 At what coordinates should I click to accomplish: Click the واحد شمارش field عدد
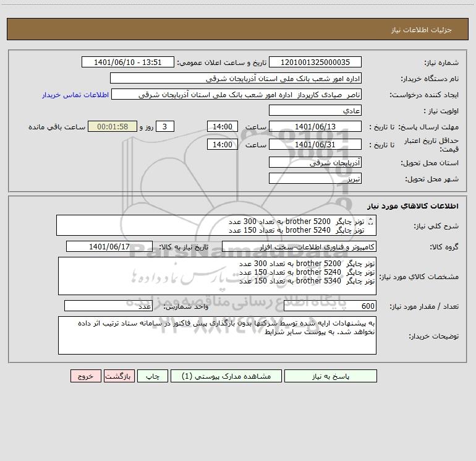(108, 306)
